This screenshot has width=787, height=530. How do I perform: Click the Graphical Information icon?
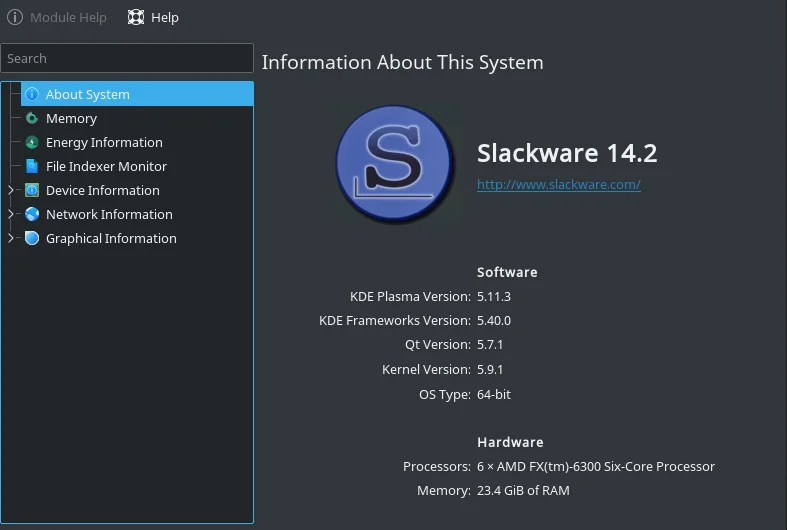pos(32,238)
